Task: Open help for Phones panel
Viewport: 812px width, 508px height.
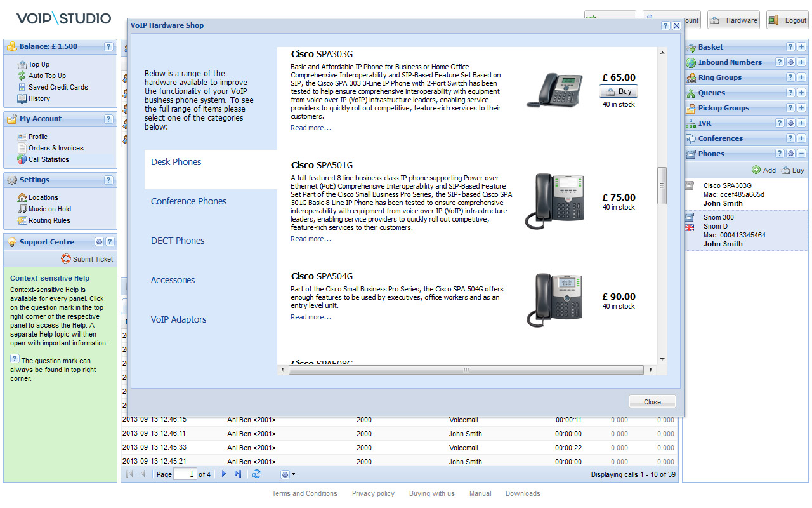Action: (x=780, y=154)
